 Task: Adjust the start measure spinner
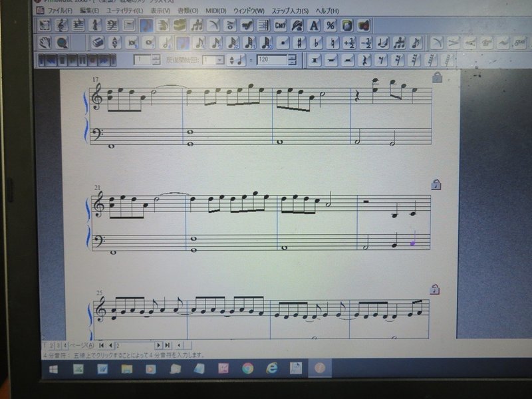click(156, 60)
